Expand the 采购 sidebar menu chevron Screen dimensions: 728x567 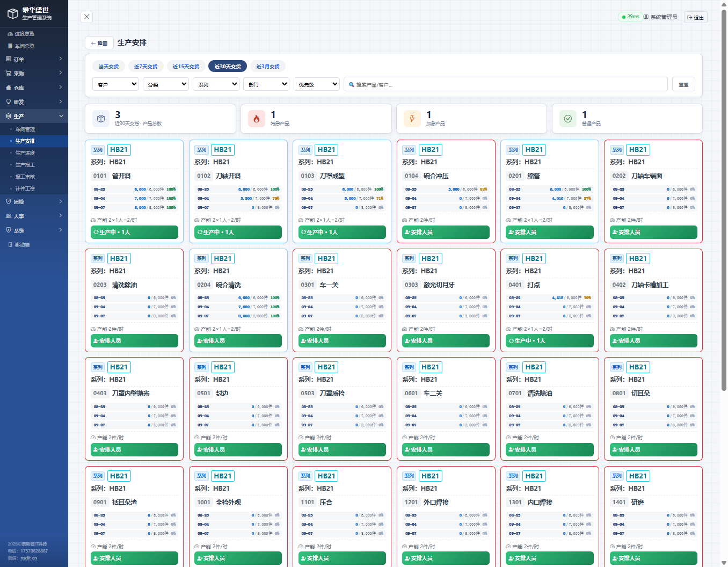coord(61,72)
